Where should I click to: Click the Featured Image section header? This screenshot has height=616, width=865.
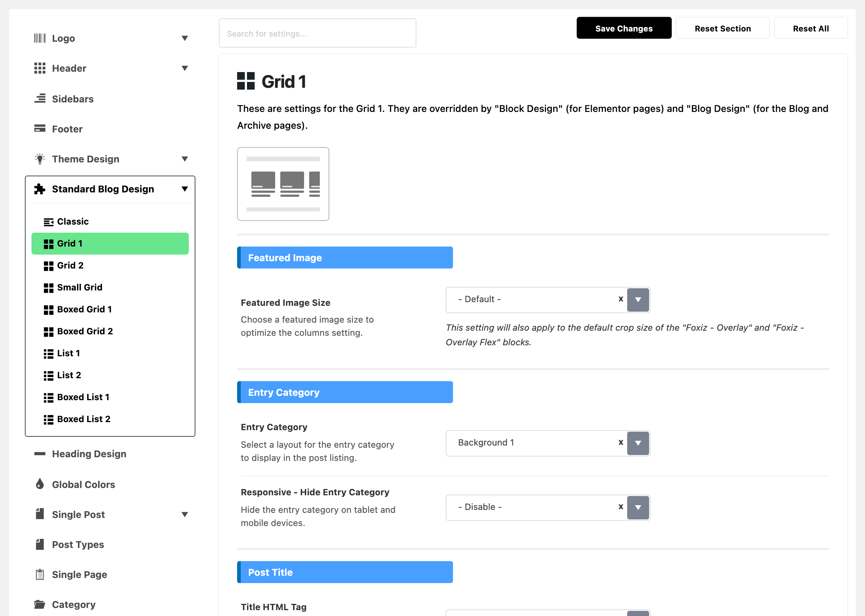345,258
